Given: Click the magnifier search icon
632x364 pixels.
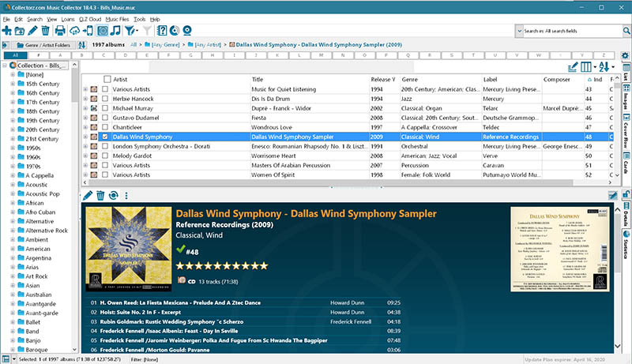Looking at the screenshot, I should click(626, 31).
